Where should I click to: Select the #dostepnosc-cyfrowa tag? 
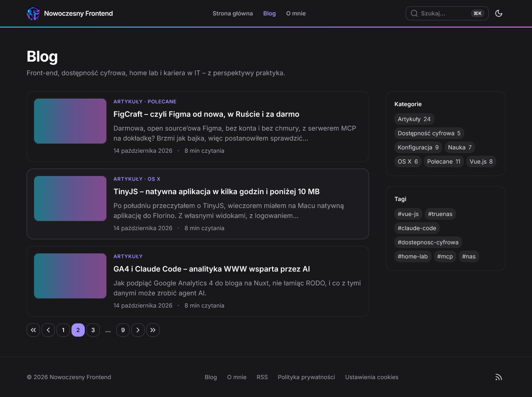tap(428, 242)
